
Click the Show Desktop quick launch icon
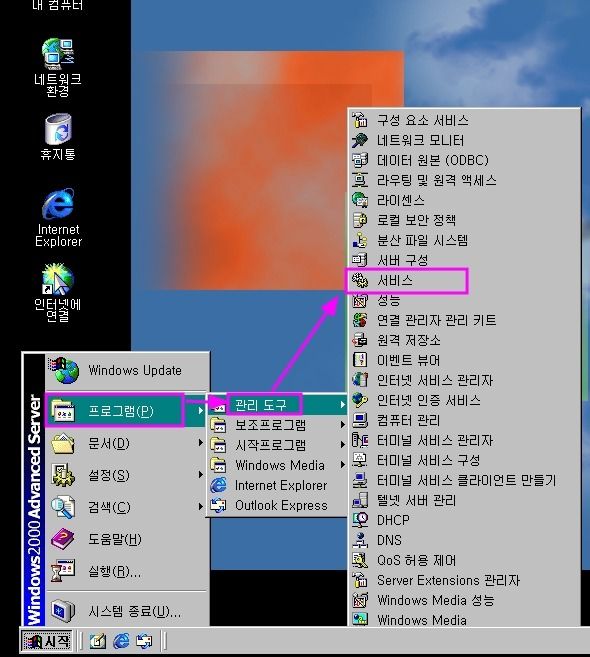click(98, 641)
